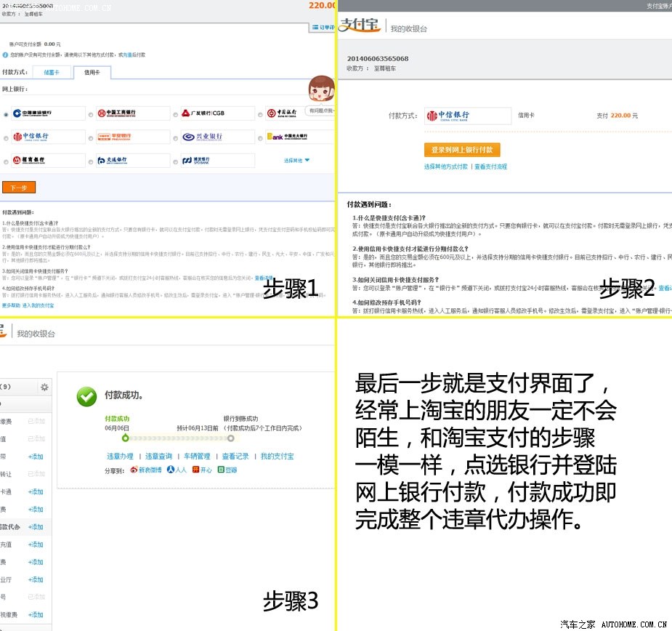Switch to the 信用卡 tab
The image size is (672, 631).
[92, 73]
